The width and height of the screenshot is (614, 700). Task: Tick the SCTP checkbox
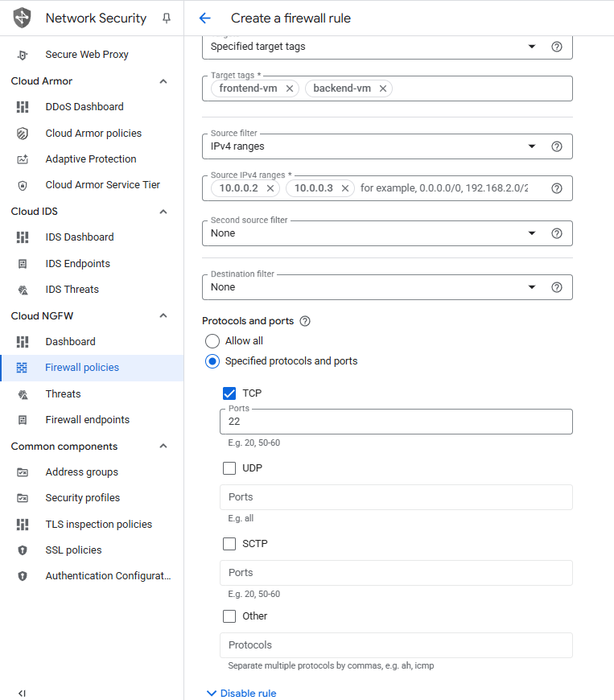[229, 544]
